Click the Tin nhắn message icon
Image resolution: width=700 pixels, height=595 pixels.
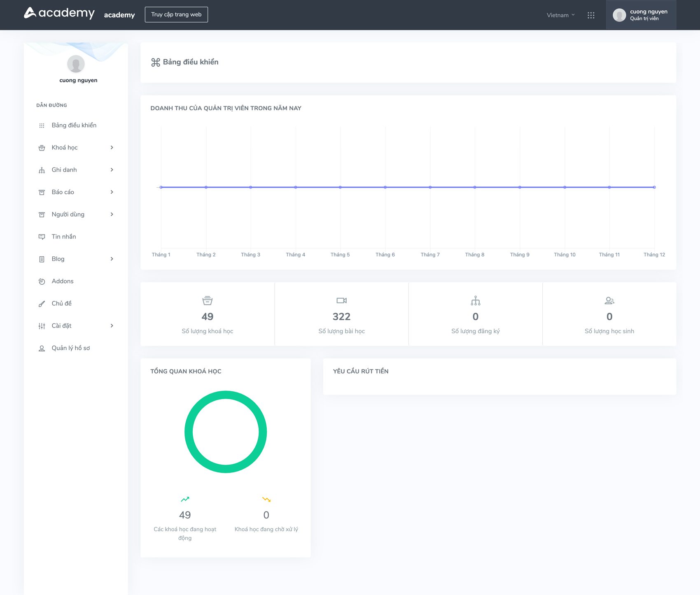[42, 237]
